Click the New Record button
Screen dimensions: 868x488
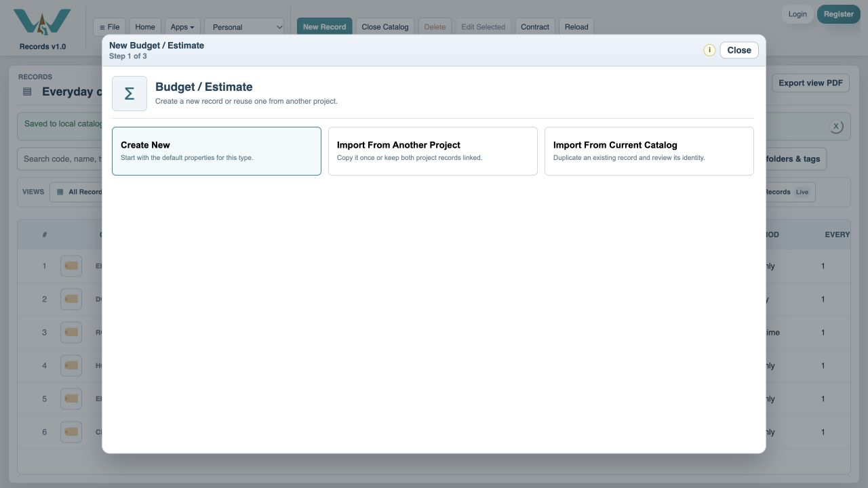tap(324, 27)
